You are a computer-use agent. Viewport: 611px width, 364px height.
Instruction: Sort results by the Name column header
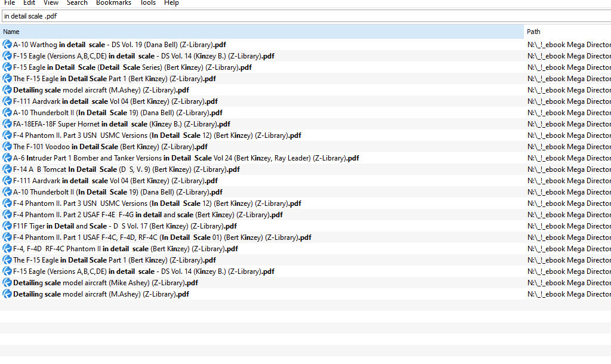262,32
